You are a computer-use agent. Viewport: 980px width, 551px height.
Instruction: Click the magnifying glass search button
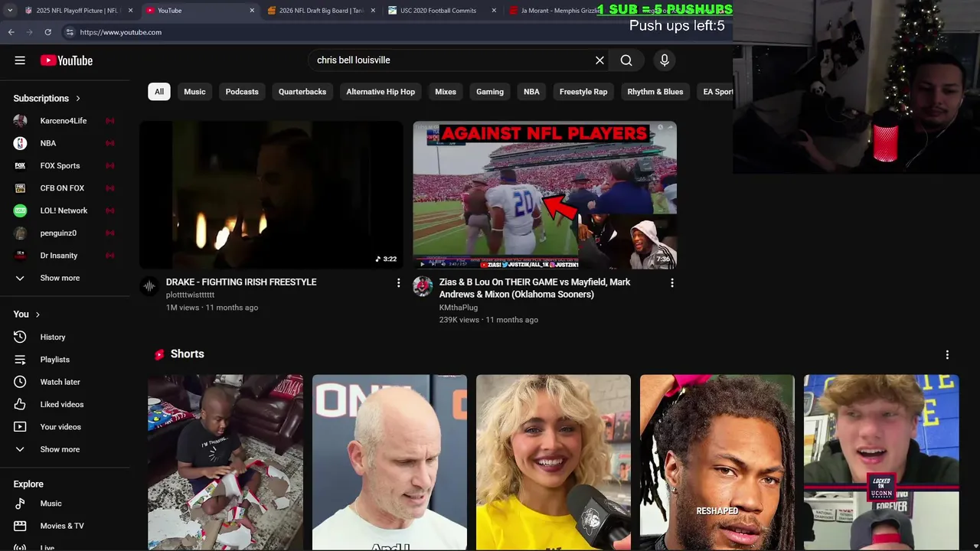(626, 60)
